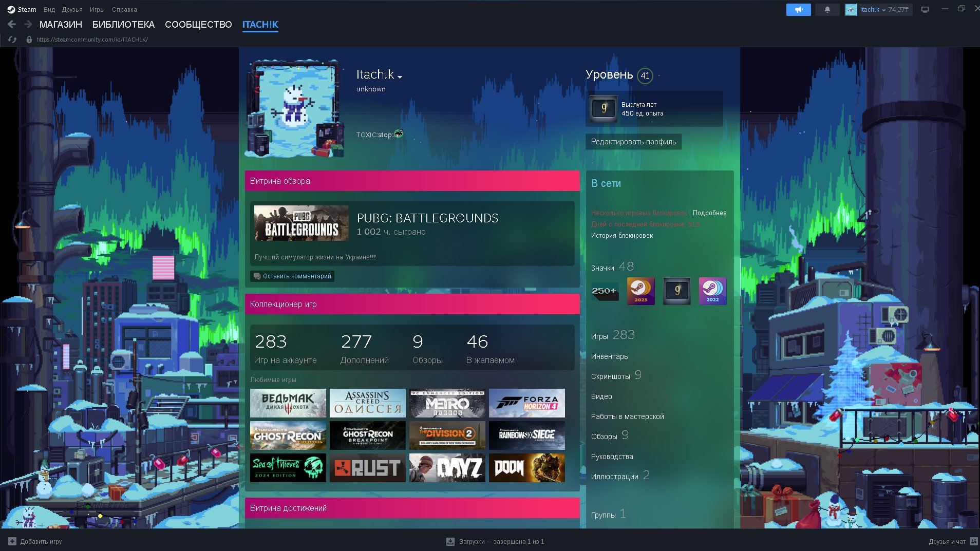Screen dimensions: 980x551
Task: Click the back navigation arrow
Action: (12, 24)
